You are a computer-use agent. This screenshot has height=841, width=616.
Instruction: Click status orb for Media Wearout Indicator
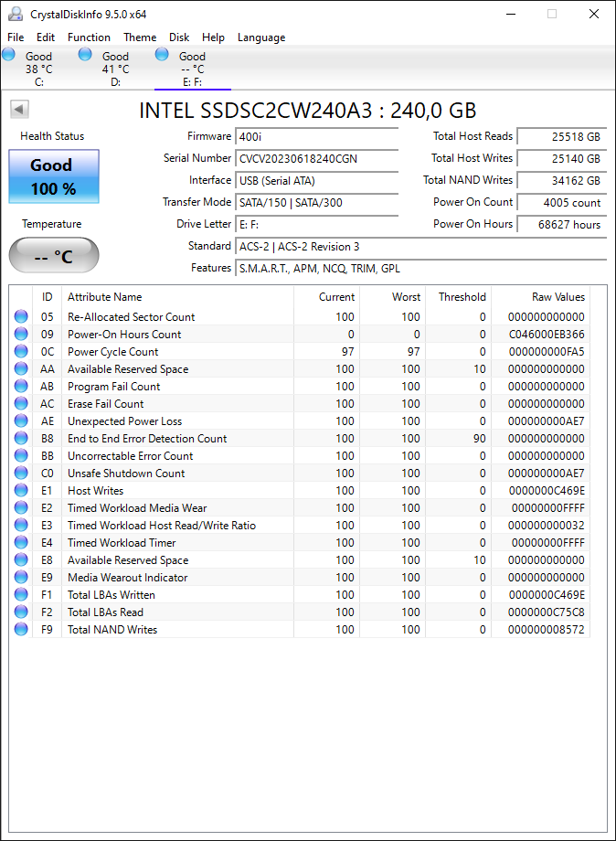[x=21, y=577]
